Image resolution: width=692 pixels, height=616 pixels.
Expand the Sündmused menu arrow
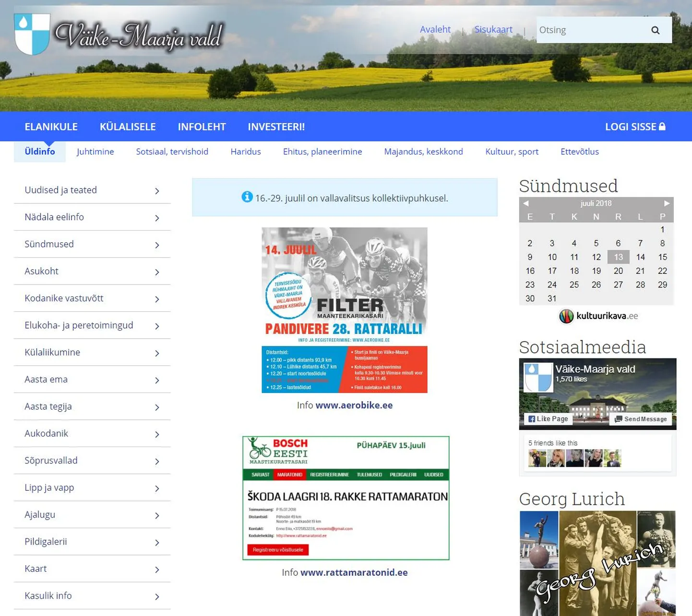pos(157,245)
